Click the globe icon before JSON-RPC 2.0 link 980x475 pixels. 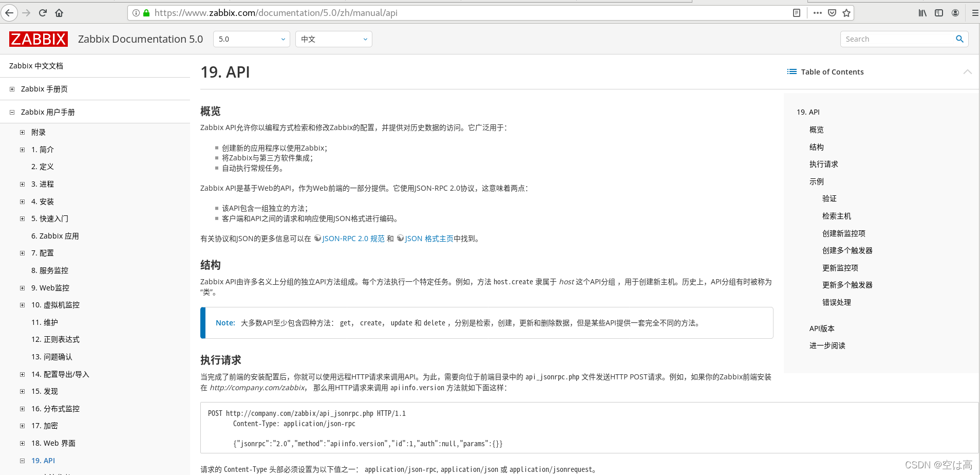tap(317, 238)
